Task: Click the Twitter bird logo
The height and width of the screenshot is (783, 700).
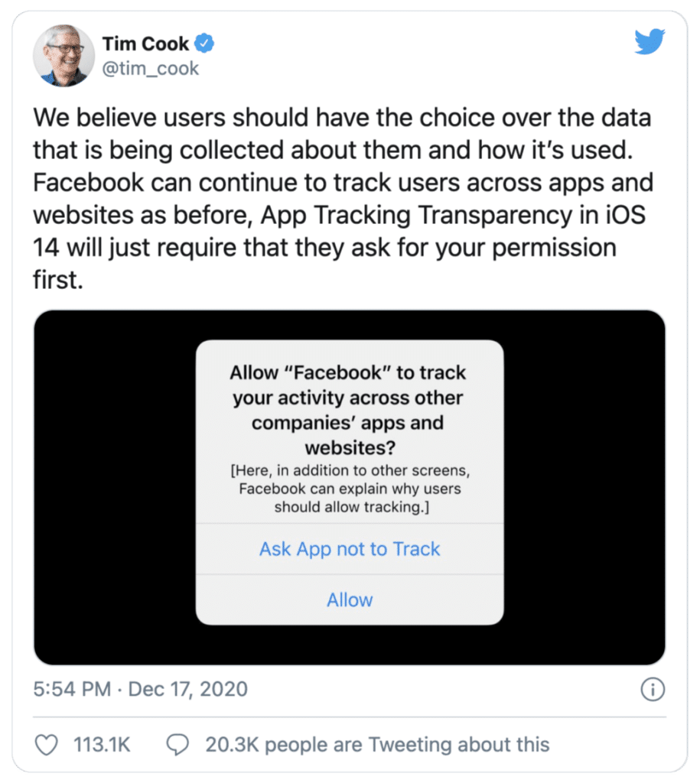Action: (x=650, y=41)
